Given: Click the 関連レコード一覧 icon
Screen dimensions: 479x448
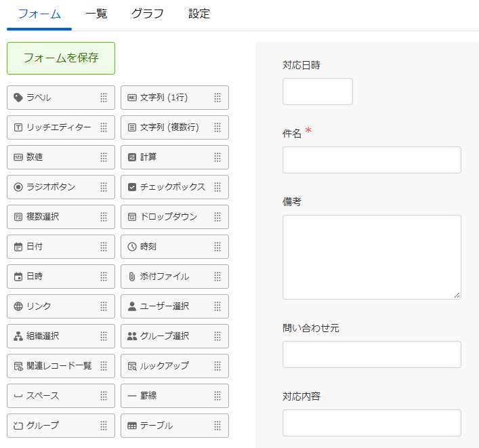Looking at the screenshot, I should pyautogui.click(x=18, y=366).
